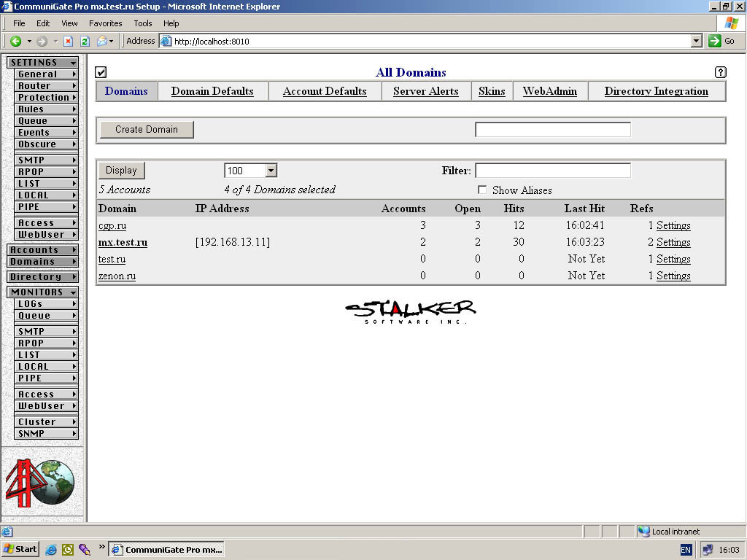
Task: Open the help question mark icon
Action: (x=720, y=72)
